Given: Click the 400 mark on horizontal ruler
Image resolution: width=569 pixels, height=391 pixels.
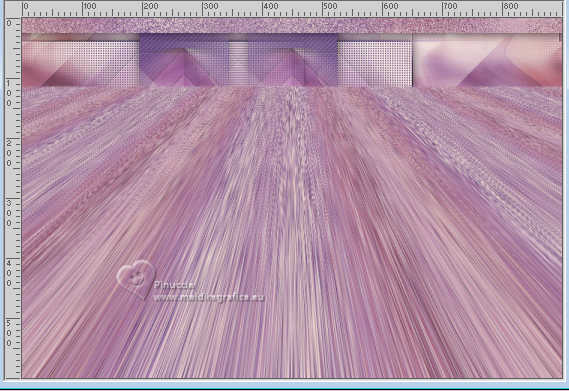Looking at the screenshot, I should 270,6.
